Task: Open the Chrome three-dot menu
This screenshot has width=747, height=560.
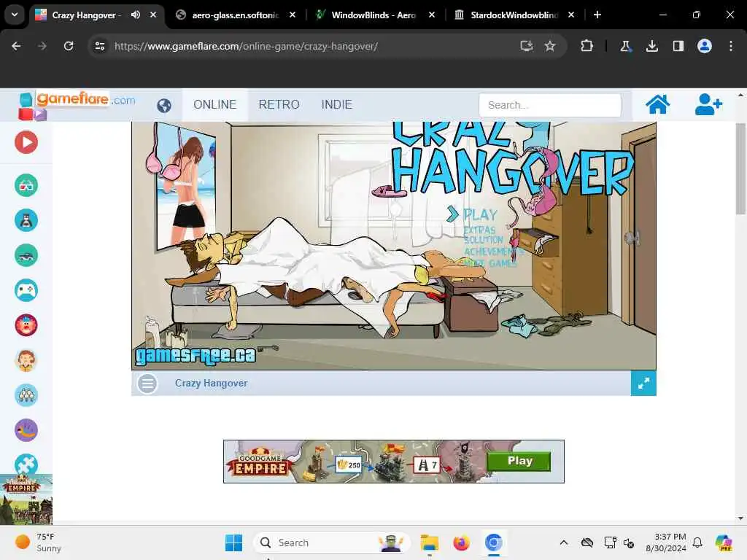Action: click(731, 46)
